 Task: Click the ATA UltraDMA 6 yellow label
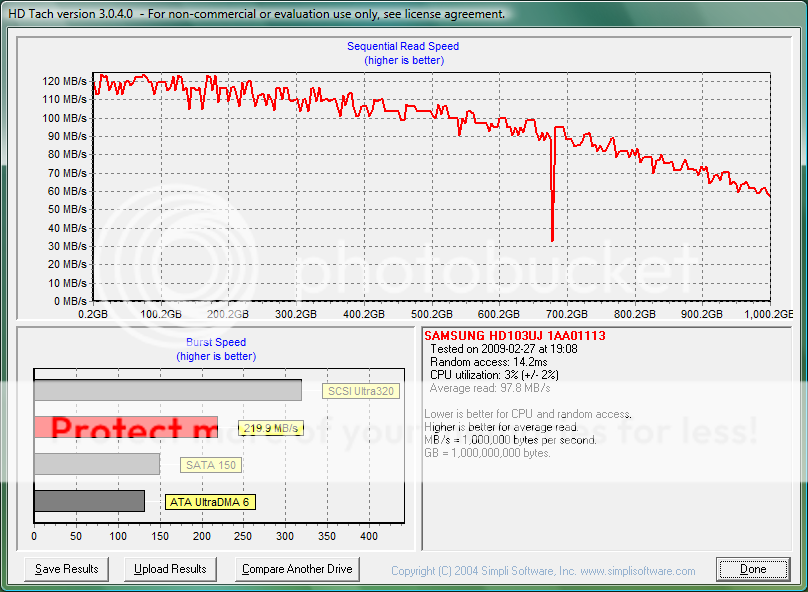pos(208,502)
